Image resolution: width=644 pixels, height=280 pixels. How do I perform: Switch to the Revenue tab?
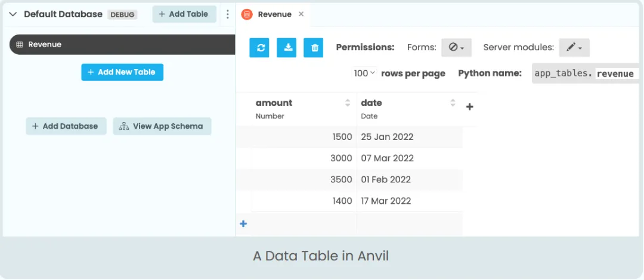point(274,14)
